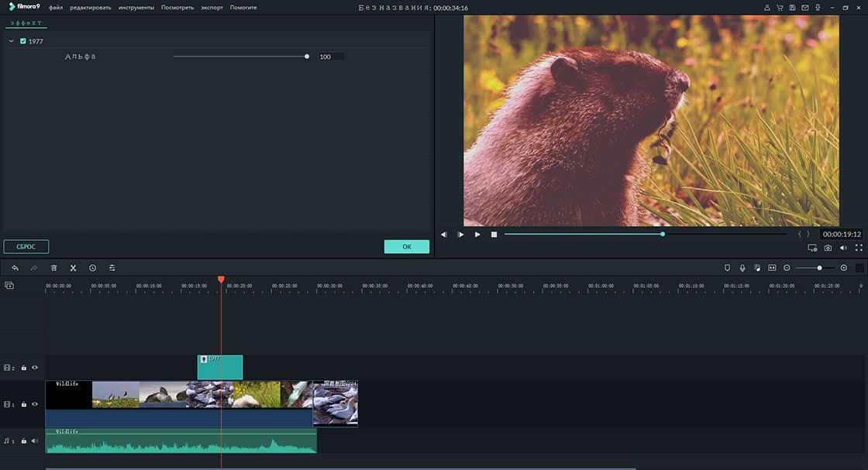Click the microphone voiceover record icon
868x470 pixels.
click(742, 268)
